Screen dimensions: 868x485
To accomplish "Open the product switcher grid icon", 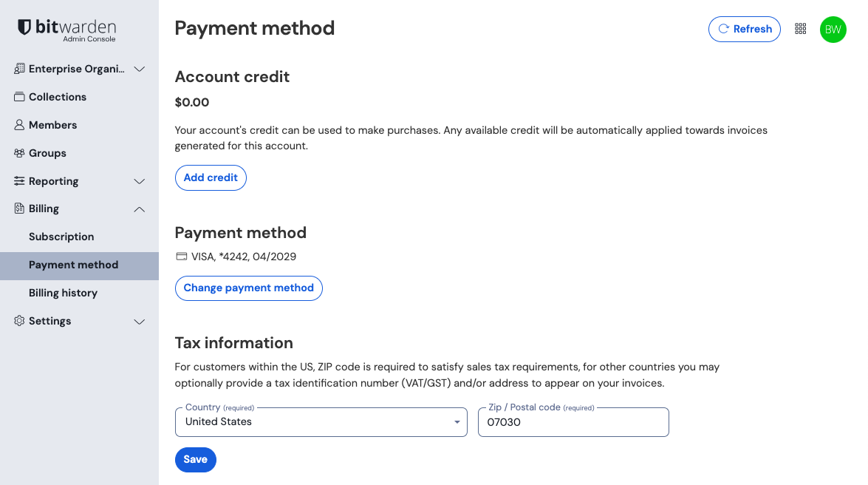I will 800,29.
